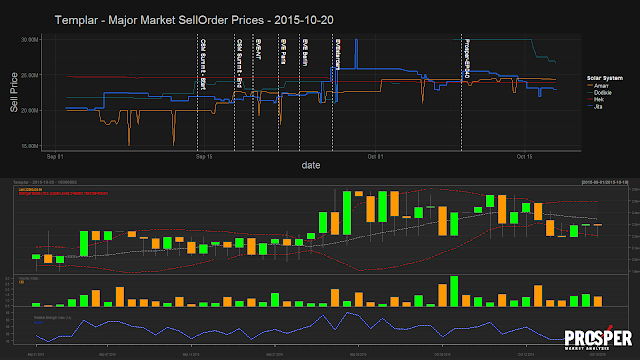
Task: Click the Templar Major Market SellOrder Prices title
Action: [x=194, y=20]
